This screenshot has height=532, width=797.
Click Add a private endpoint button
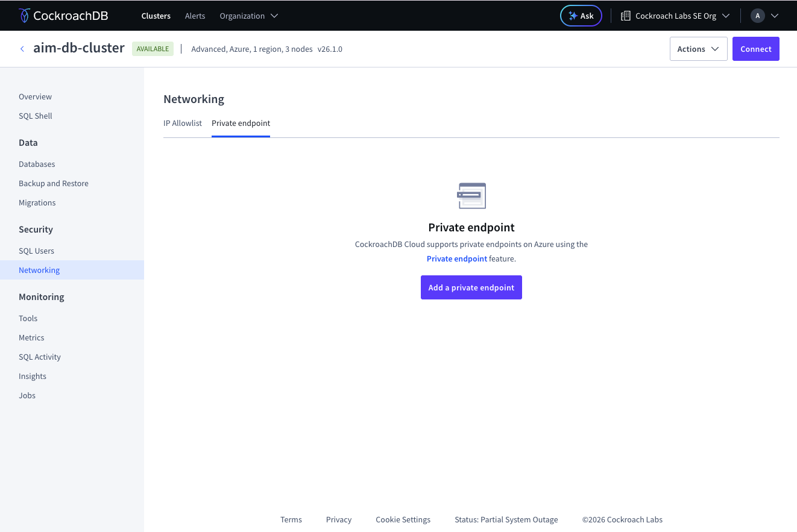pos(471,287)
